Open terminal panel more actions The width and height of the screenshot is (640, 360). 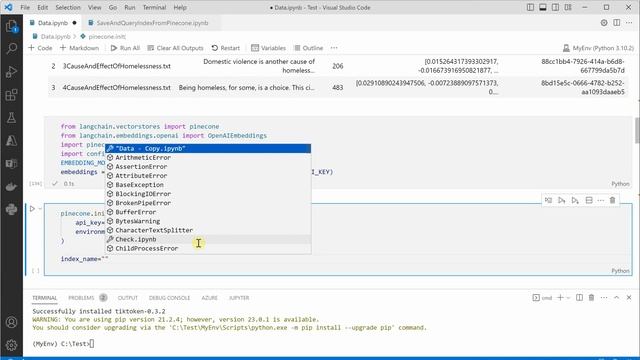pos(604,298)
